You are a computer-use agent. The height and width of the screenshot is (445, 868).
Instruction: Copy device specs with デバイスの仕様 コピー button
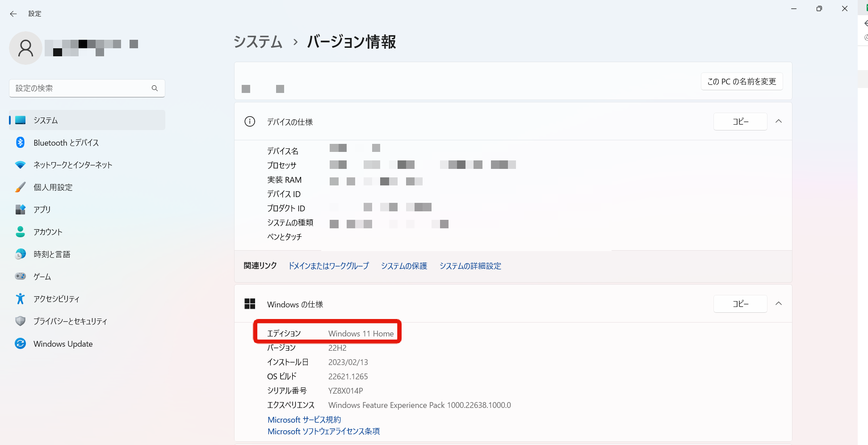click(x=740, y=122)
